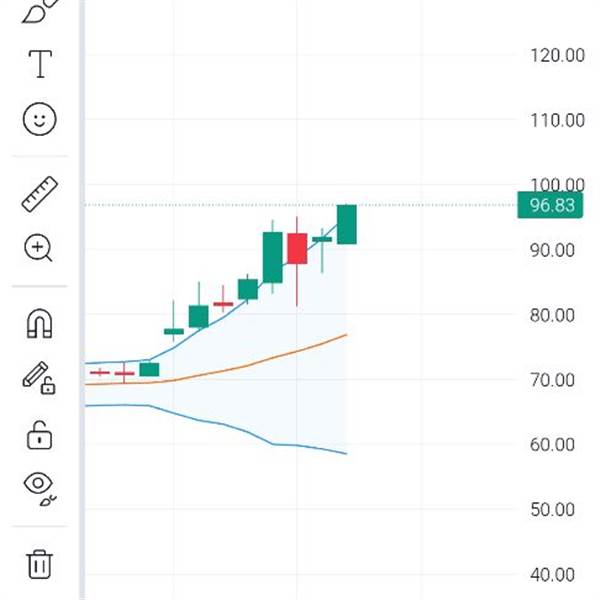The width and height of the screenshot is (600, 600).
Task: Click the red bearish candlestick body
Action: pos(297,248)
